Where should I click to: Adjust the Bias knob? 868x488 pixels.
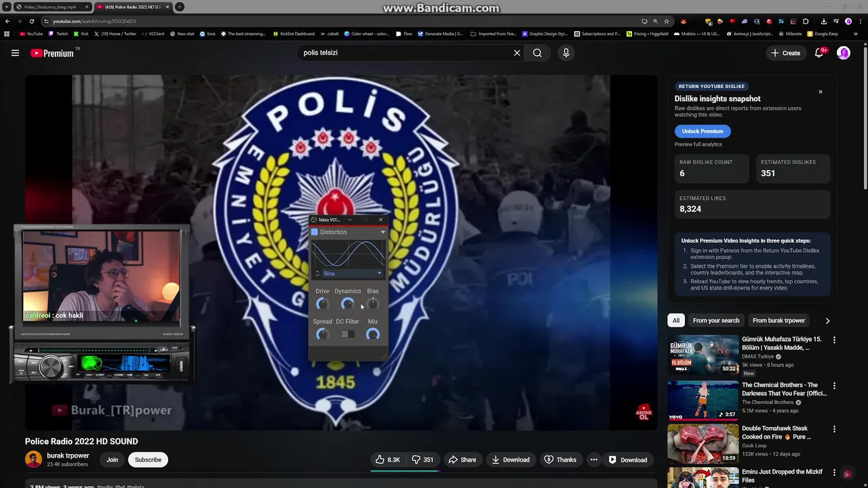372,304
